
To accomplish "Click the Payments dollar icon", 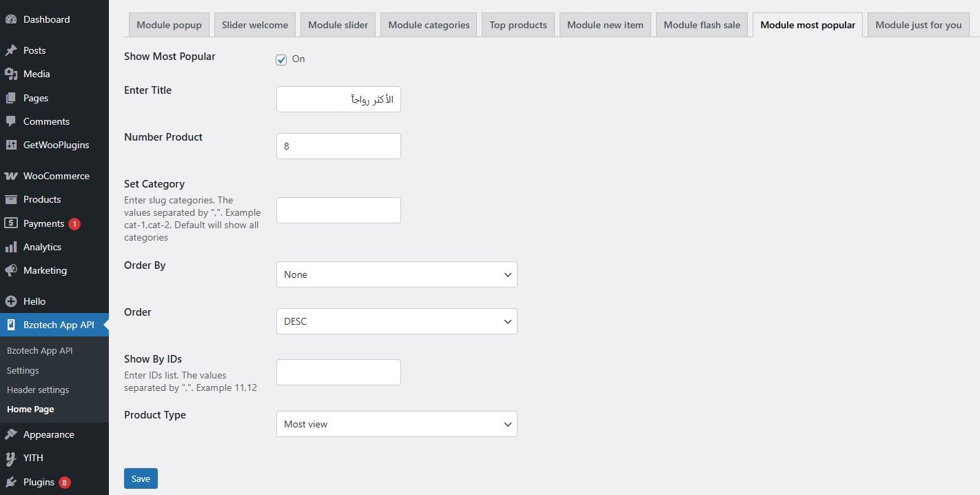I will tap(11, 223).
